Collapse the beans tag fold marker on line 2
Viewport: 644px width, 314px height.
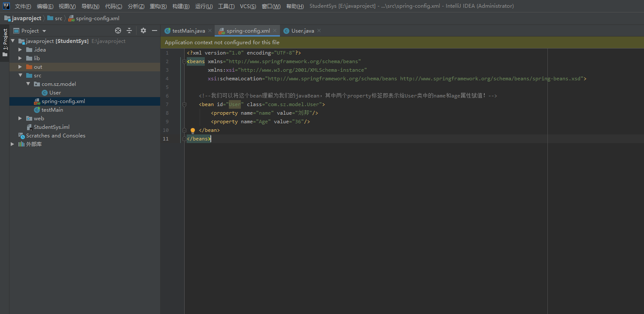(x=184, y=61)
